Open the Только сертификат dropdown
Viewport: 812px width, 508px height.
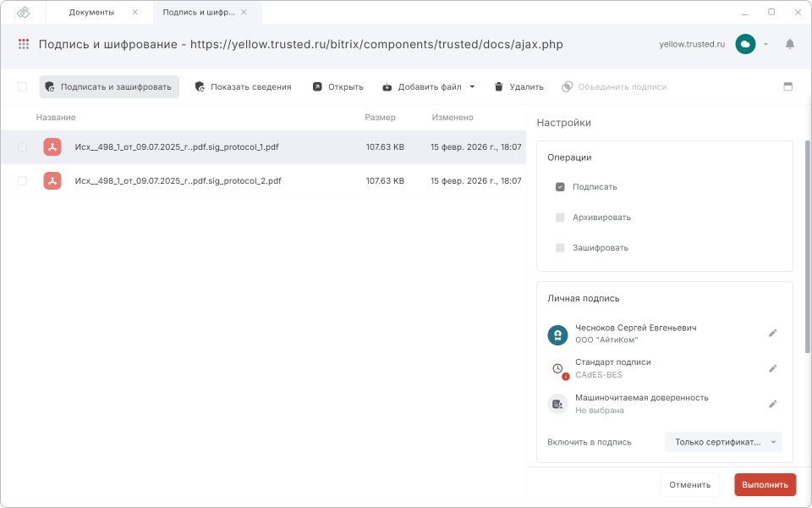723,442
